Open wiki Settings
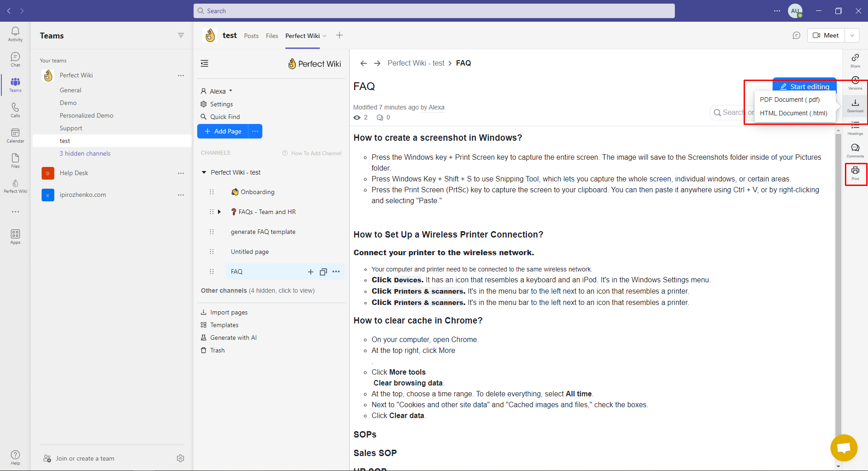This screenshot has width=868, height=471. [221, 104]
